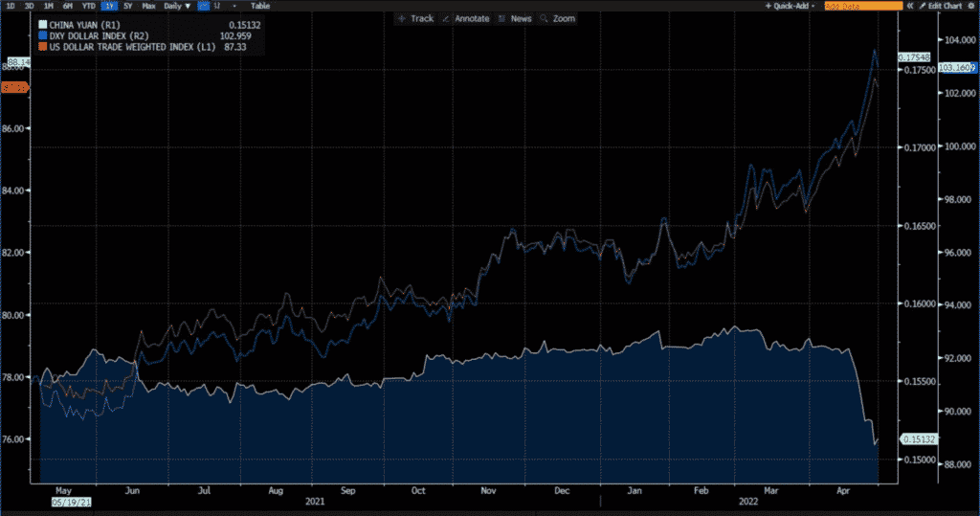Viewport: 980px width, 516px height.
Task: Click the Annotate button label
Action: (x=472, y=19)
